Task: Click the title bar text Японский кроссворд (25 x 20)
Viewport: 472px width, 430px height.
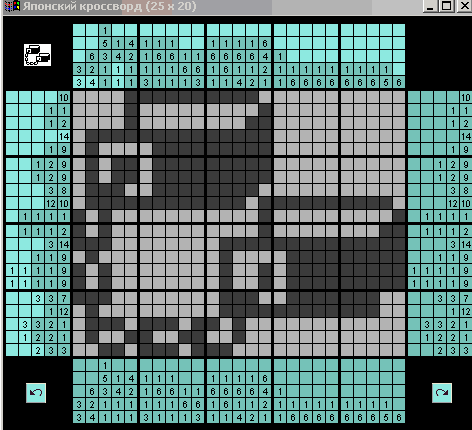Action: (110, 6)
